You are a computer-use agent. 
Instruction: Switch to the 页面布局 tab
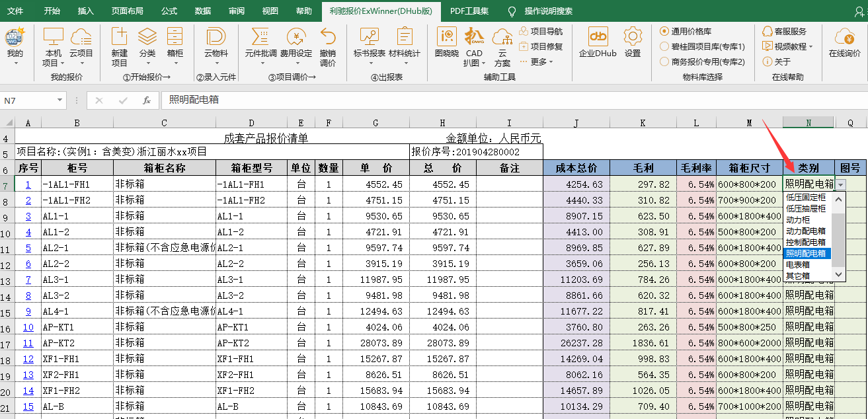127,11
